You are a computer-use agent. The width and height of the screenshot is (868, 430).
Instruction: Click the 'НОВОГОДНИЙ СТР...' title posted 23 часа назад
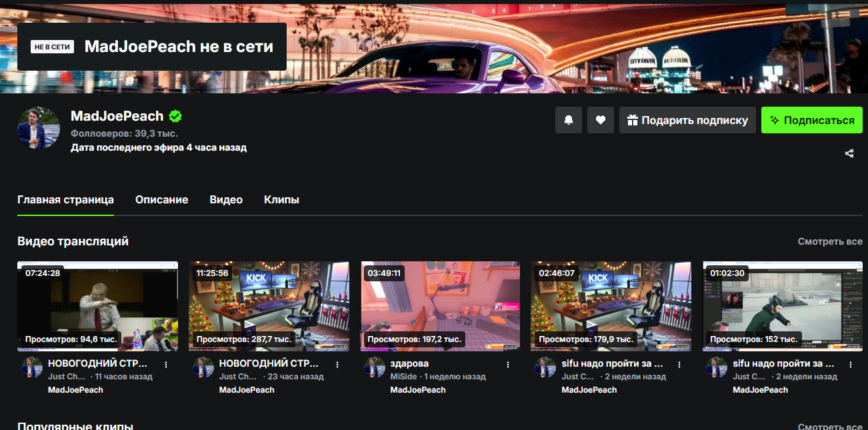coord(269,364)
